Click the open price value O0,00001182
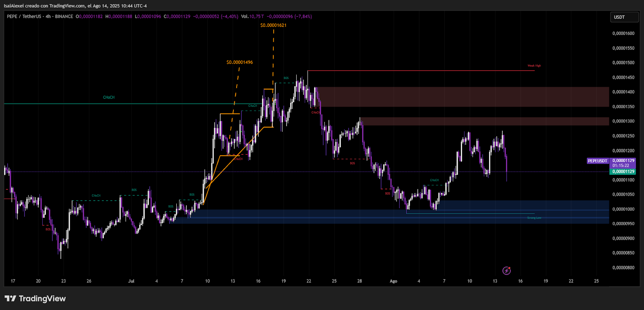Screen dimensions: 644x310 89,16
